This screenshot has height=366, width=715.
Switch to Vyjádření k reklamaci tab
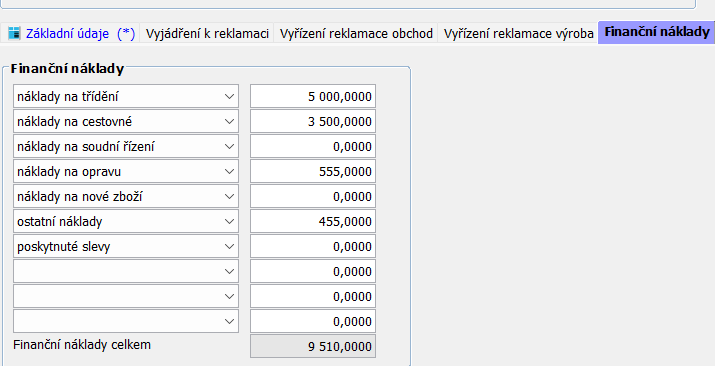pyautogui.click(x=207, y=33)
